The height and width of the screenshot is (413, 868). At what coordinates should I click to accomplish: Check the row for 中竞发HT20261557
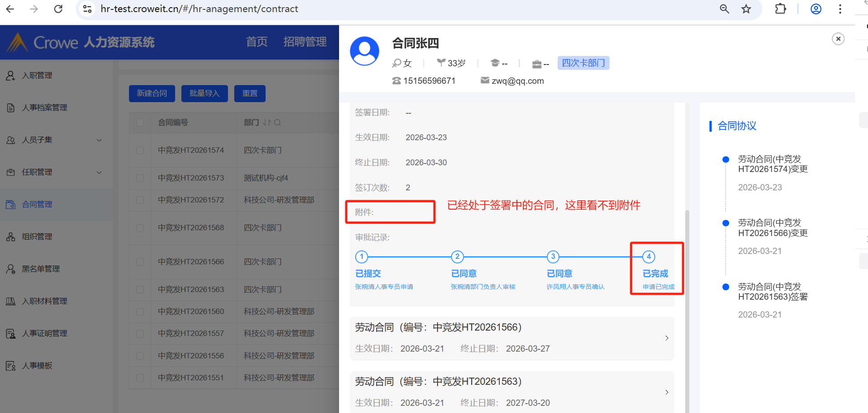click(140, 334)
